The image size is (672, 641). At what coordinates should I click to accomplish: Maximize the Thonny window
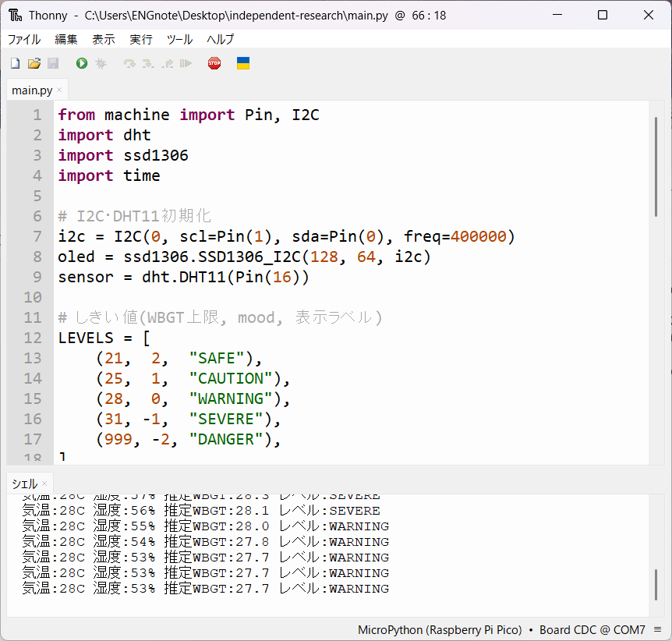(603, 15)
